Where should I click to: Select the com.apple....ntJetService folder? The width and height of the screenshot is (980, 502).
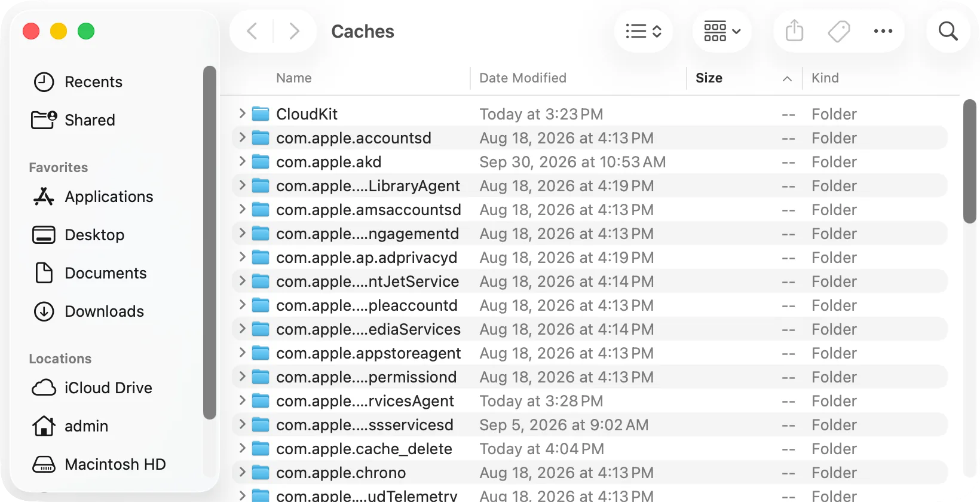point(589,281)
